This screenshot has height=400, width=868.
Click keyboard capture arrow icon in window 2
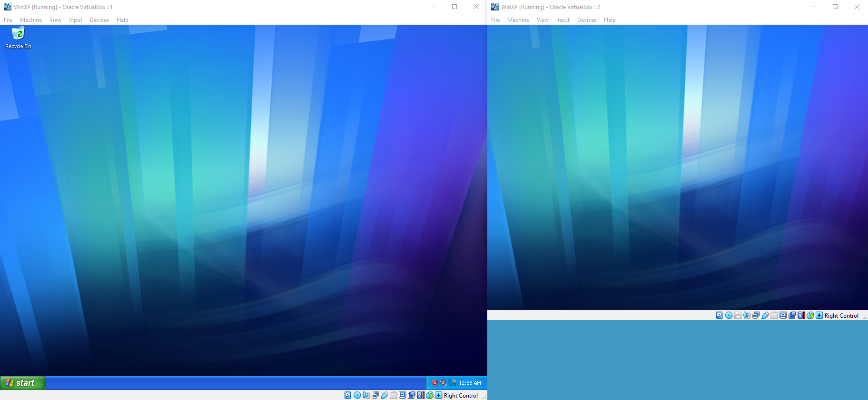pyautogui.click(x=819, y=315)
